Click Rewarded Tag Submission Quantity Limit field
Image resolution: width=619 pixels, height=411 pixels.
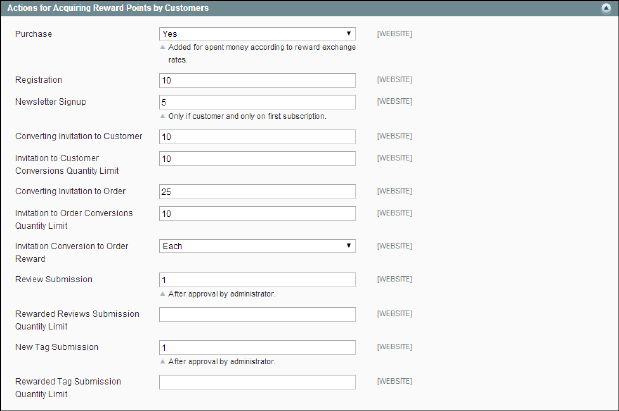click(x=257, y=382)
